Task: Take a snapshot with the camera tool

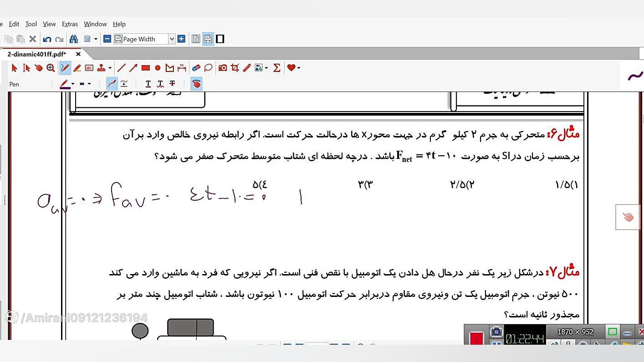Action: point(223,68)
